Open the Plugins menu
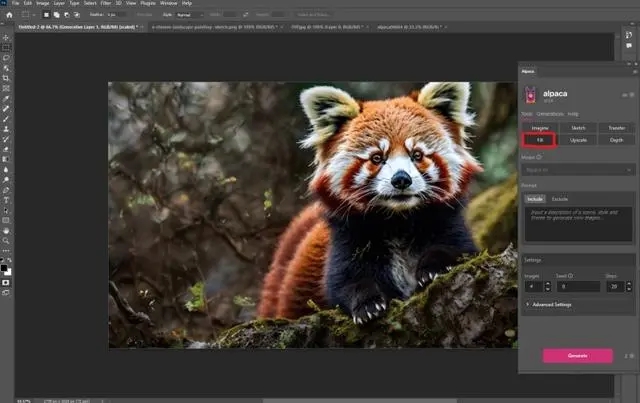This screenshot has height=403, width=640. tap(148, 3)
